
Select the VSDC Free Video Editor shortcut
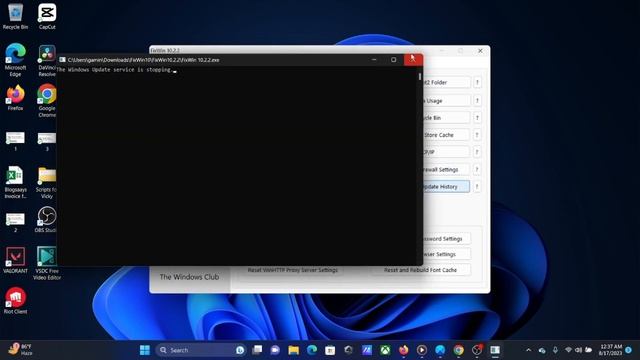(47, 263)
